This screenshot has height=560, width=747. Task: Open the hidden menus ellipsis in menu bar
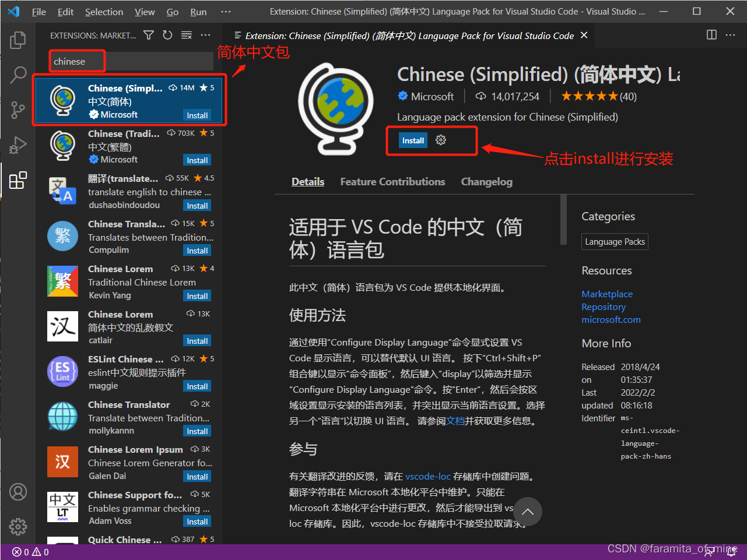click(x=226, y=12)
